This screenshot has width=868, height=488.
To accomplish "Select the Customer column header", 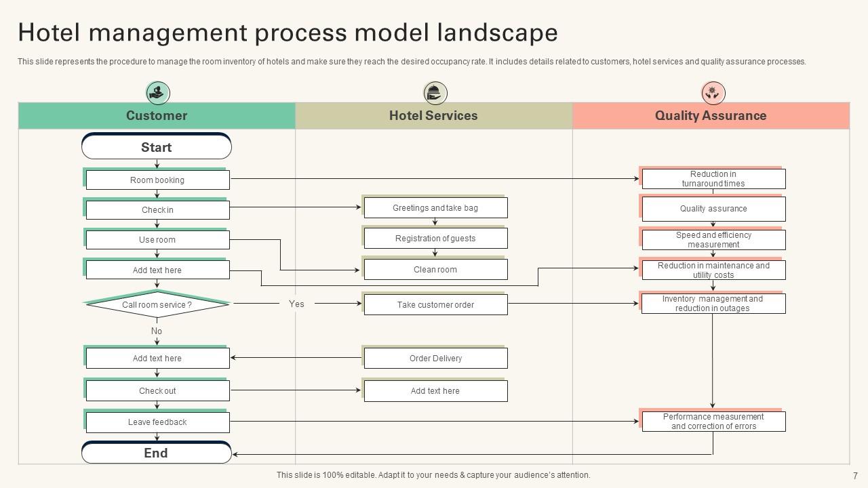I will point(157,116).
